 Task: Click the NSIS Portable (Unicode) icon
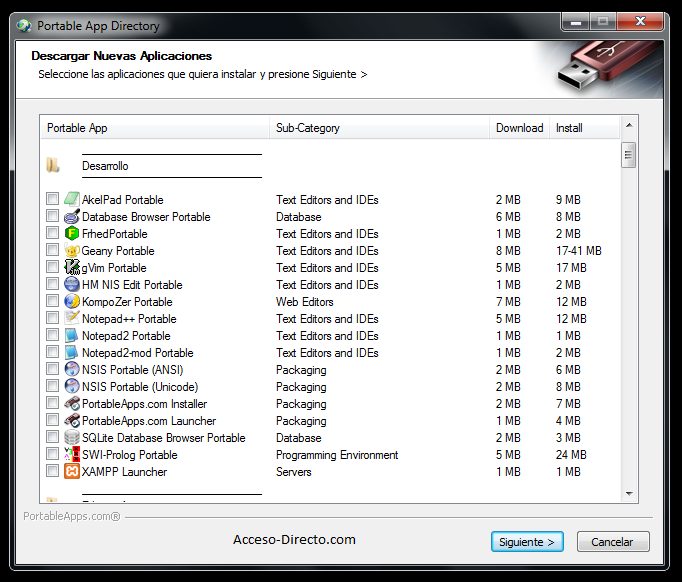[x=72, y=386]
